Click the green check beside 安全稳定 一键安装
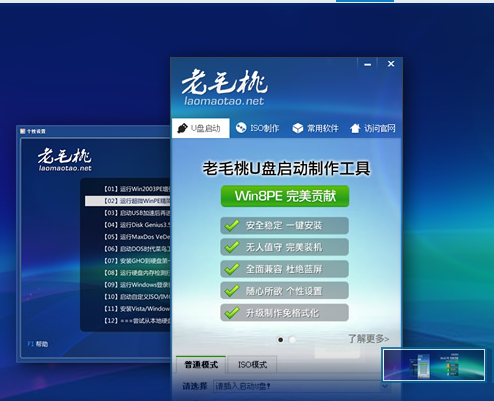Screen dimensions: 494x401 (x=232, y=225)
